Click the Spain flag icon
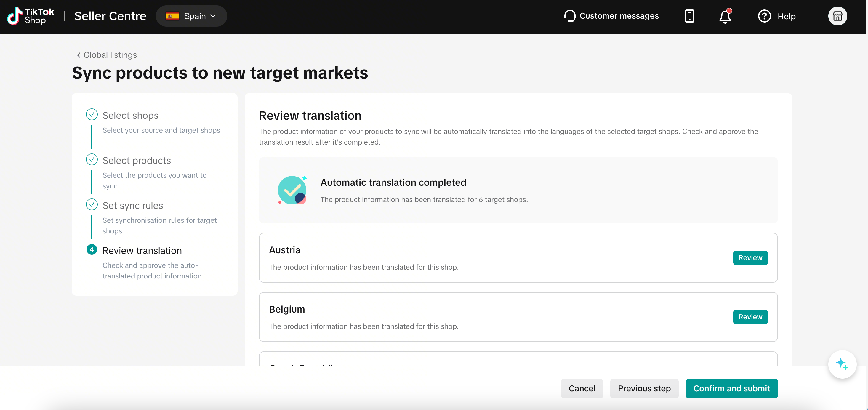This screenshot has width=868, height=410. [172, 16]
